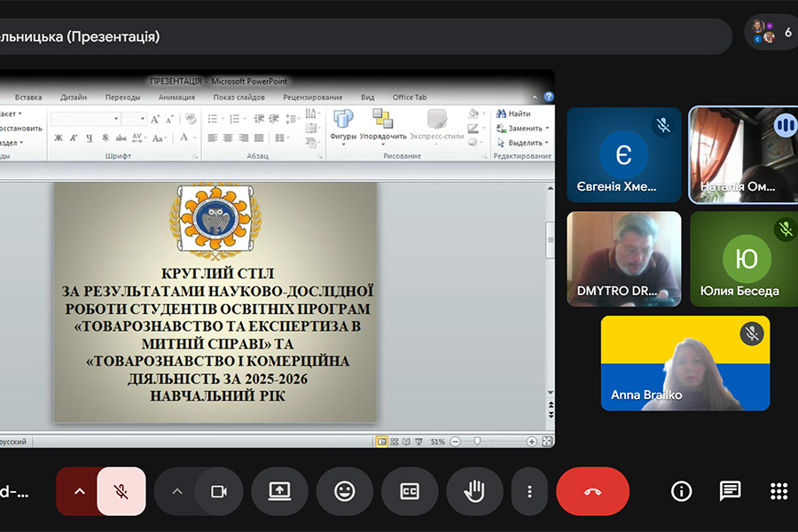Screen dimensions: 798x532
Task: Open the chat messages panel icon
Action: tap(730, 491)
